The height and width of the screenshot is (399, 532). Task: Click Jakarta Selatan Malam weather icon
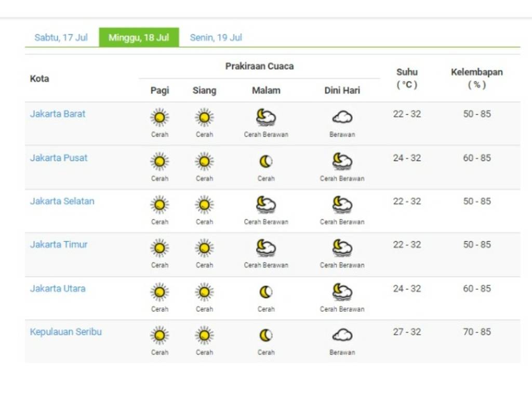tap(265, 205)
